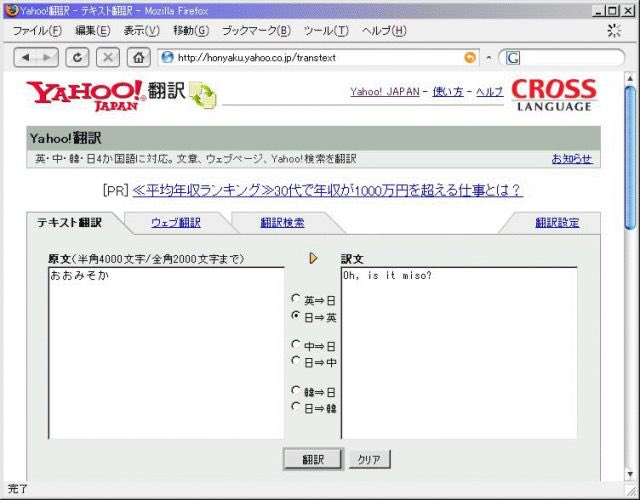Image resolution: width=640 pixels, height=500 pixels.
Task: Open the ツール menu
Action: [326, 31]
